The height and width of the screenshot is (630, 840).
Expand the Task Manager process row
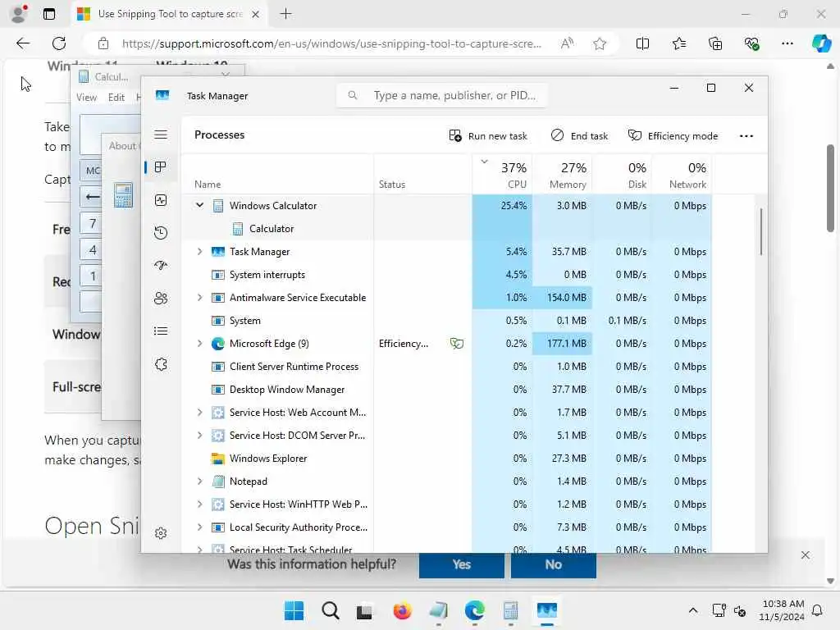pyautogui.click(x=200, y=251)
